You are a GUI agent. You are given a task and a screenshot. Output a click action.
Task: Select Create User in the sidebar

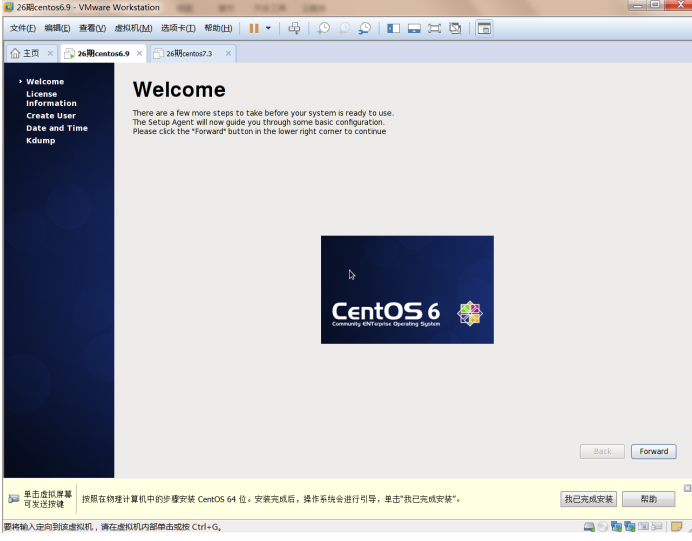pos(51,116)
